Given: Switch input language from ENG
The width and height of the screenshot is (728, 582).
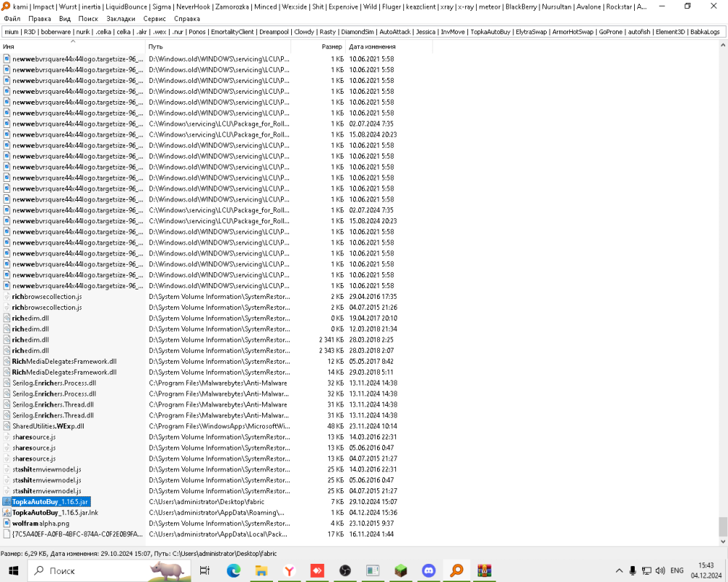Looking at the screenshot, I should (677, 570).
